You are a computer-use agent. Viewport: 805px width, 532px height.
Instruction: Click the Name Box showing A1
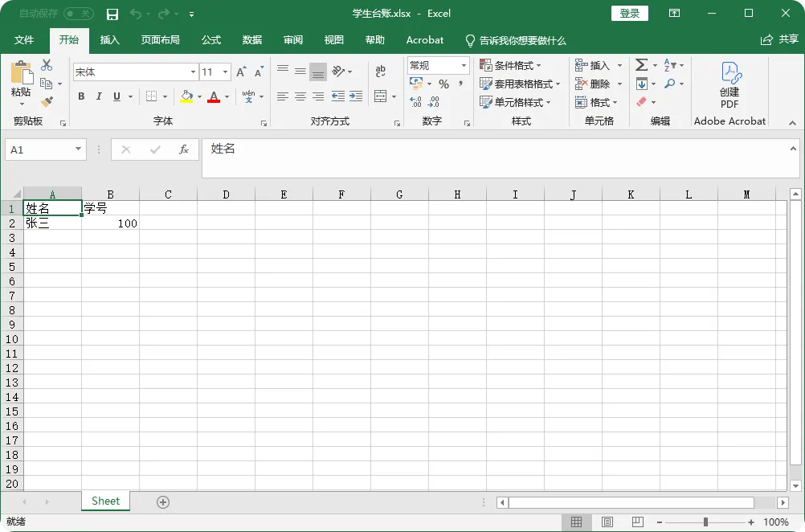[45, 149]
